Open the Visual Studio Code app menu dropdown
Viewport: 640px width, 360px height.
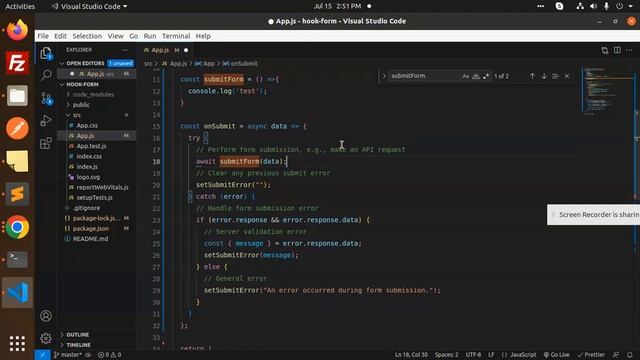(x=89, y=6)
